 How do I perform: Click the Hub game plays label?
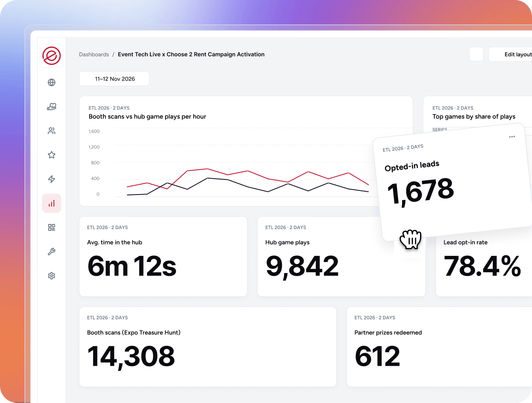point(288,242)
